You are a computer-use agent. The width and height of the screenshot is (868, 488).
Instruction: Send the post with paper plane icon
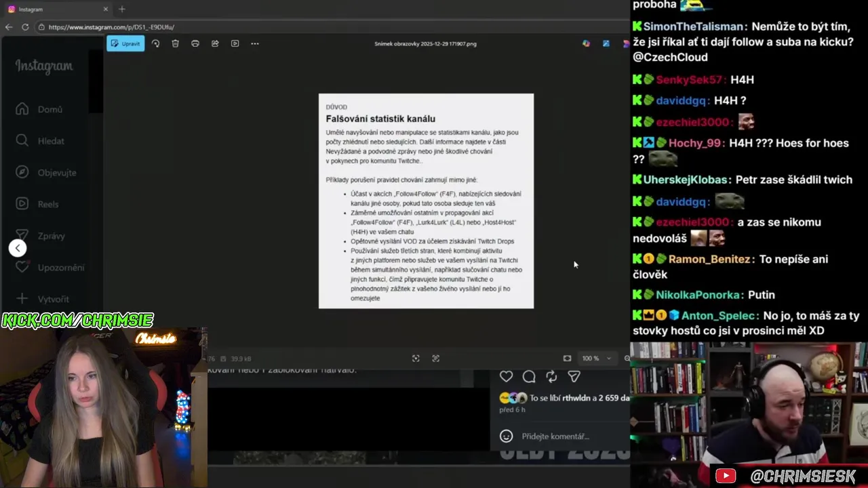[574, 376]
